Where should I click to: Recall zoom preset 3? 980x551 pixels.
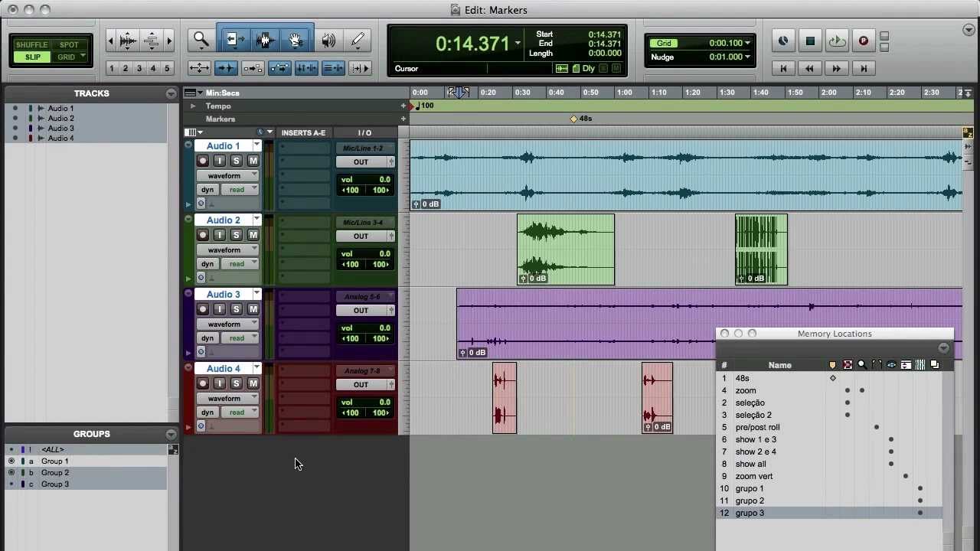[x=139, y=69]
